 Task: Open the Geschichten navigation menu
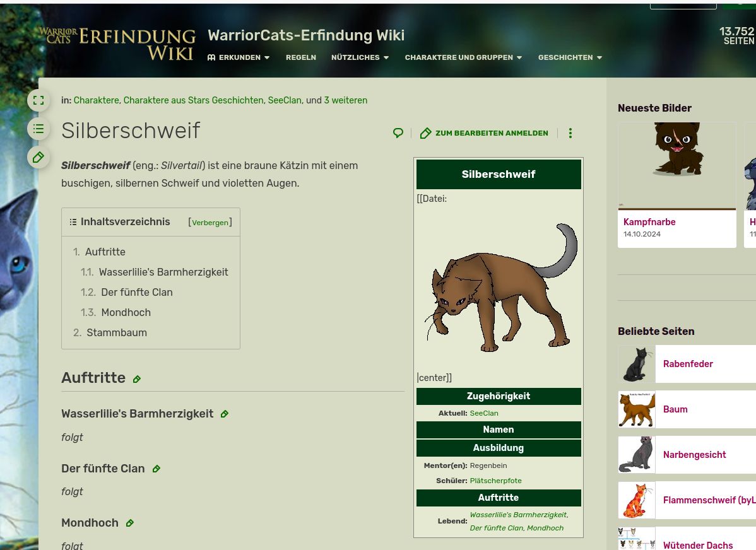pyautogui.click(x=570, y=57)
